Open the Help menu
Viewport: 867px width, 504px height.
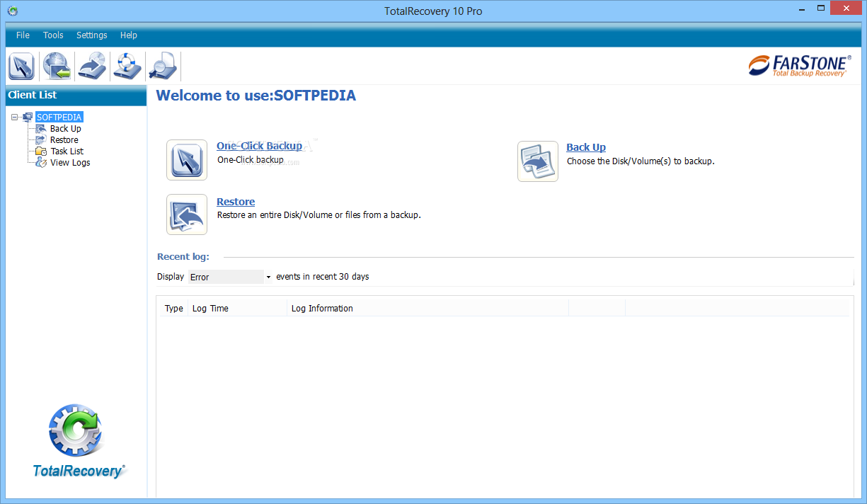tap(129, 35)
